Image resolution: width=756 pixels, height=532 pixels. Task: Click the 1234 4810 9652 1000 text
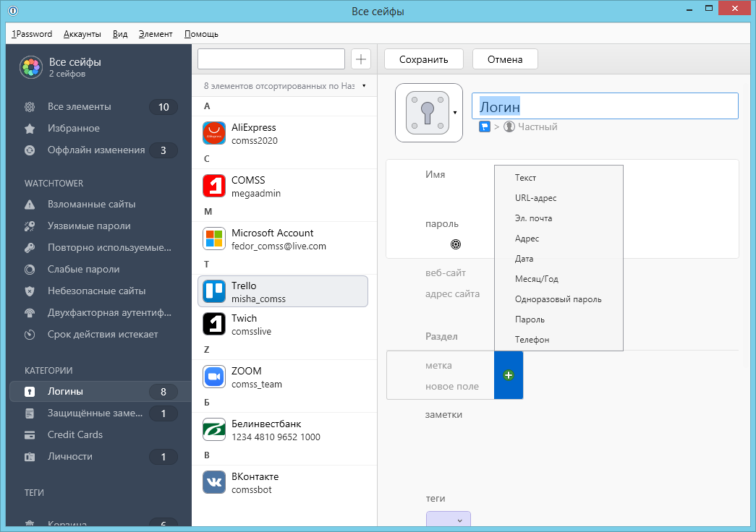click(x=276, y=437)
